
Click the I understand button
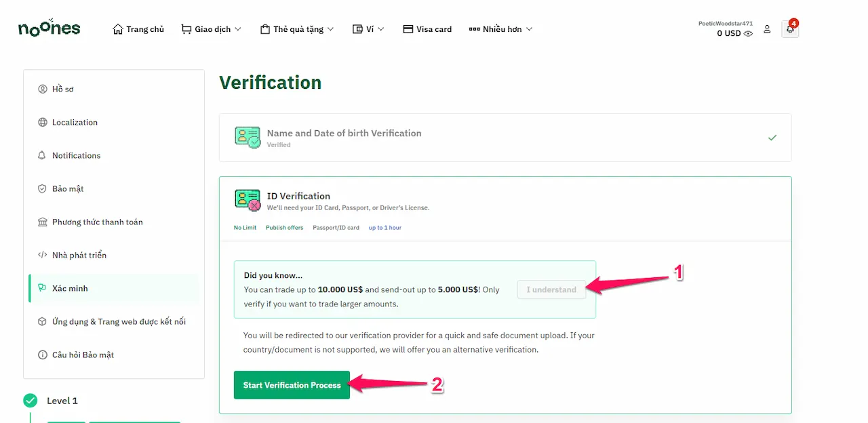coord(551,289)
